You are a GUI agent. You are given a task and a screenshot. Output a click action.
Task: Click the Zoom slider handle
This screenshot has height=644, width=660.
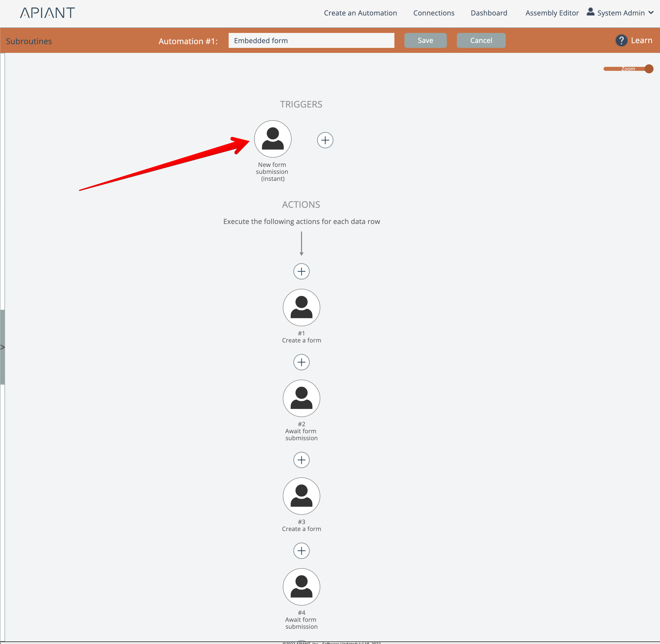point(649,69)
